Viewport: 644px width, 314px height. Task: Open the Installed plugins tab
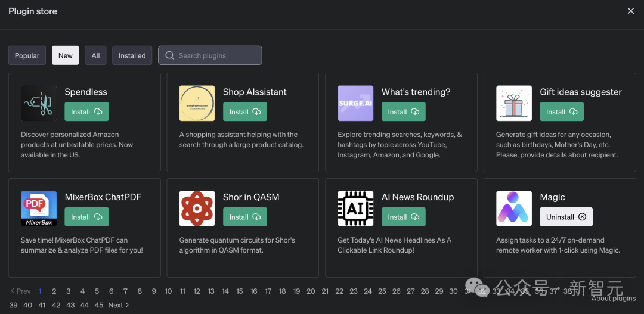coord(132,55)
